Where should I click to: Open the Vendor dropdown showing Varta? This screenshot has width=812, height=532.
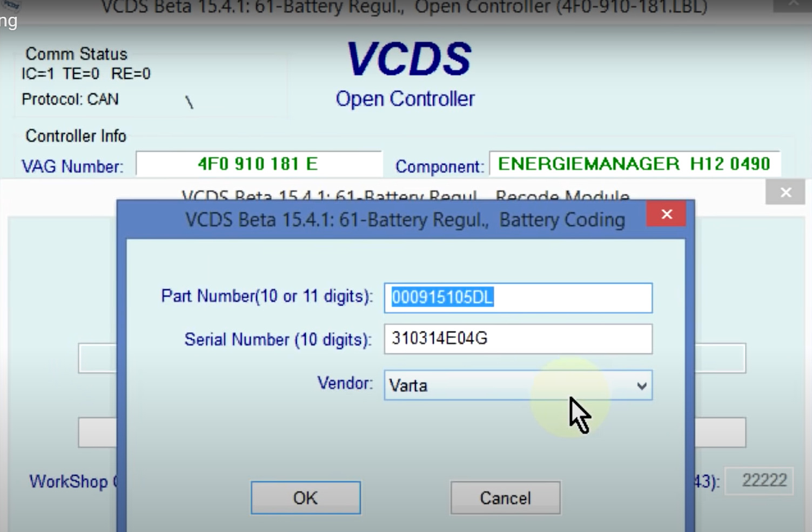point(518,385)
